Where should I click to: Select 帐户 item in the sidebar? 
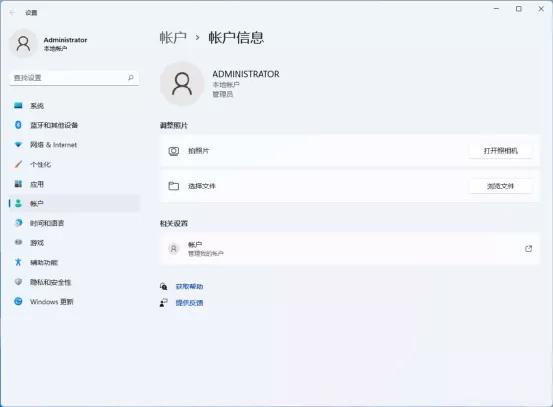click(x=74, y=204)
